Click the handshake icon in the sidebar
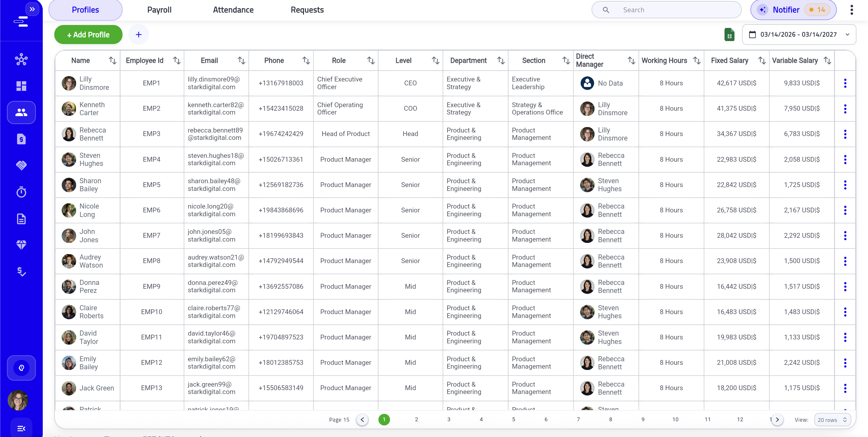The width and height of the screenshot is (868, 437). tap(21, 165)
